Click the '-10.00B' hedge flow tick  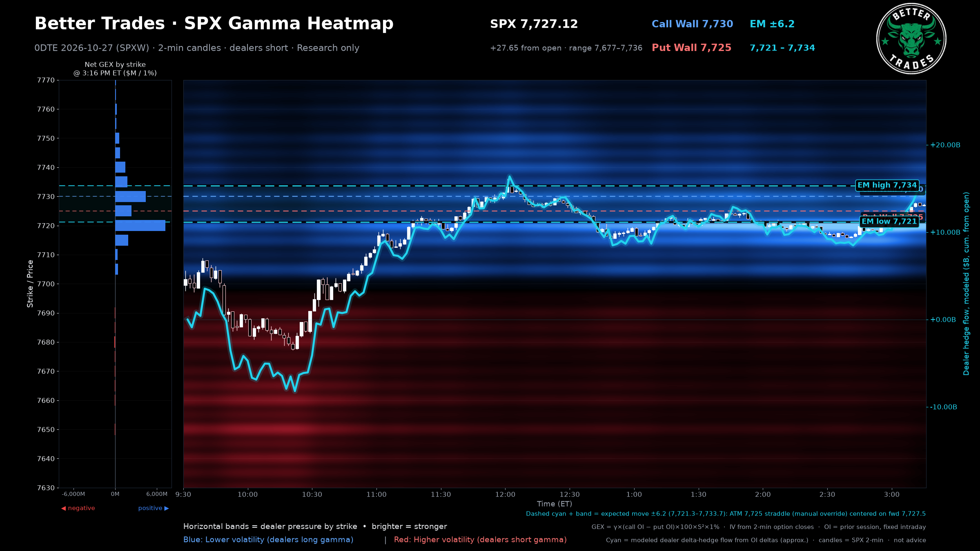(943, 407)
